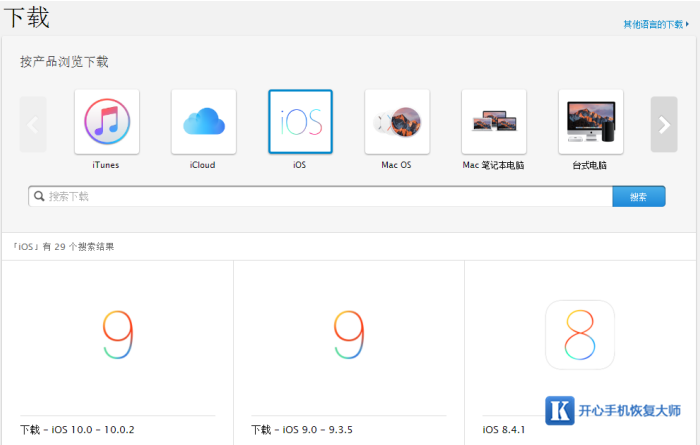Open 下载 - iOS 9.0 - 9.3.5 link
The height and width of the screenshot is (445, 700).
click(302, 430)
